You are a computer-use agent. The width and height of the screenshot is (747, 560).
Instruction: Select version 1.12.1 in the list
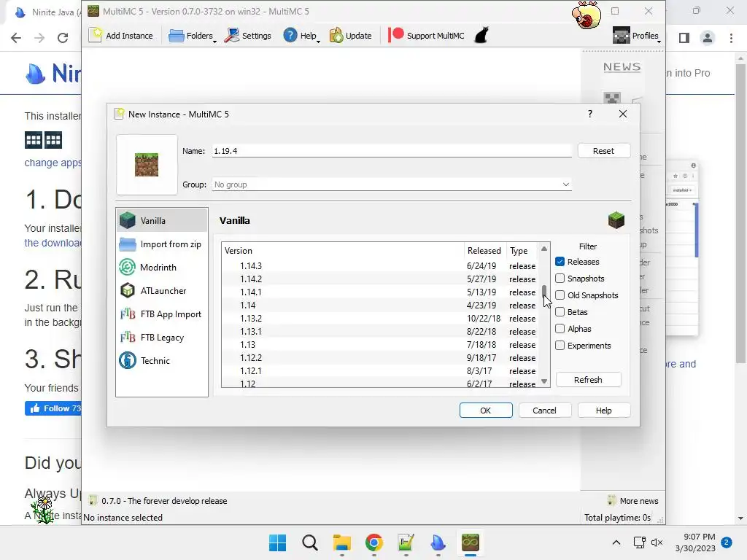[380, 370]
